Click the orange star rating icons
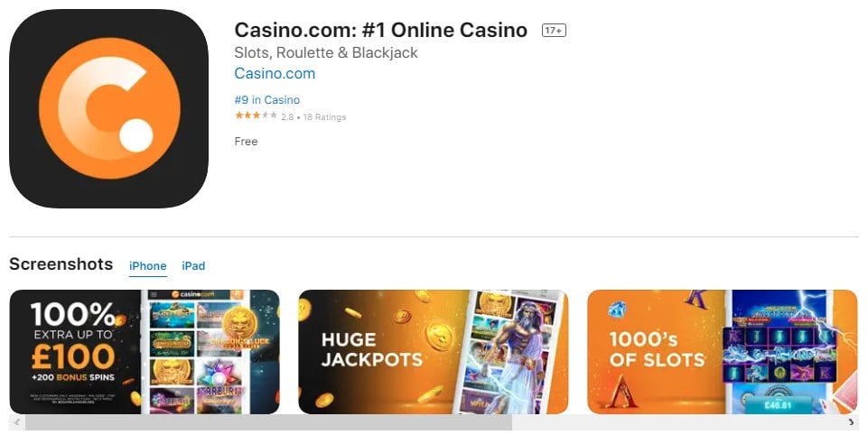Viewport: 868px width, 444px height. (256, 116)
